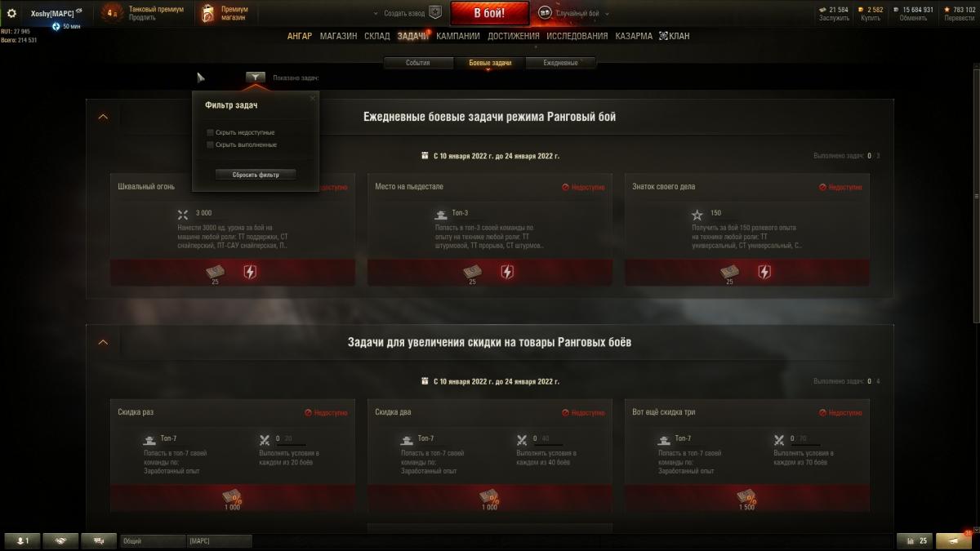Open the Шквальный огонь task card
The width and height of the screenshot is (980, 551).
(233, 229)
